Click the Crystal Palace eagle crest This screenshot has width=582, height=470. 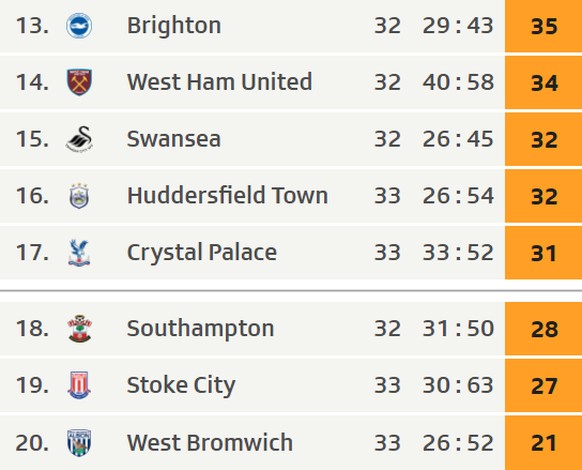coord(79,253)
